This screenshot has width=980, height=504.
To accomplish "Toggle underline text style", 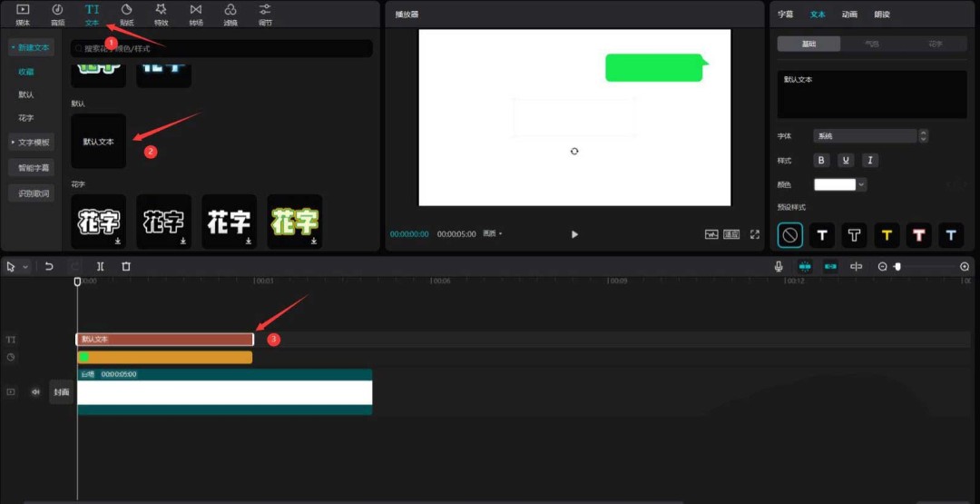I will pos(846,161).
